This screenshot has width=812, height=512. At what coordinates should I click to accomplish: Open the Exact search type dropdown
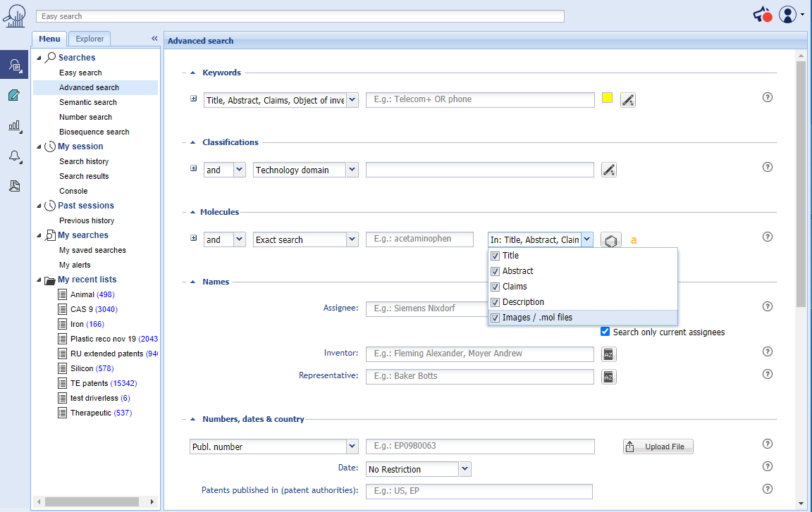tap(352, 239)
